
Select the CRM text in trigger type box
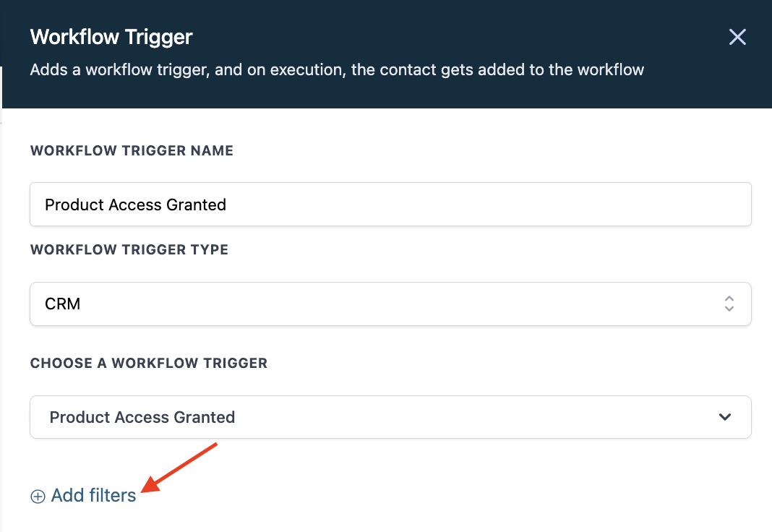63,304
